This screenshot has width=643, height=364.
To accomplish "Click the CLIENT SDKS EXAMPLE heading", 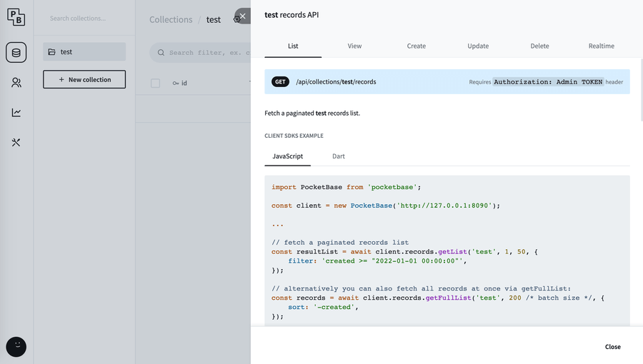I will [294, 136].
